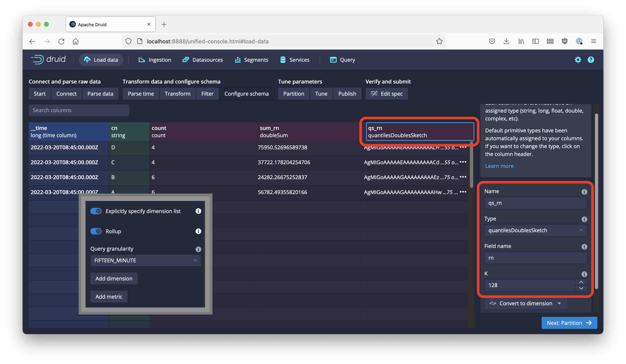
Task: Increment the K value stepper
Action: [x=581, y=282]
